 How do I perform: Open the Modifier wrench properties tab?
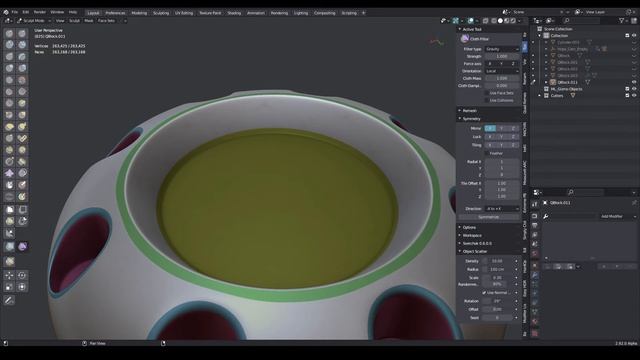pyautogui.click(x=534, y=276)
